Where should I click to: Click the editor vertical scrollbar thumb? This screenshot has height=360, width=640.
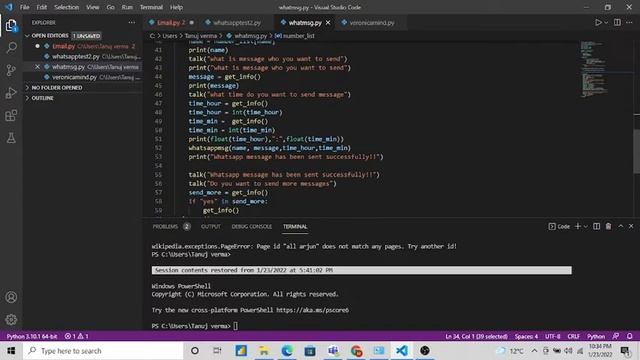point(636,151)
